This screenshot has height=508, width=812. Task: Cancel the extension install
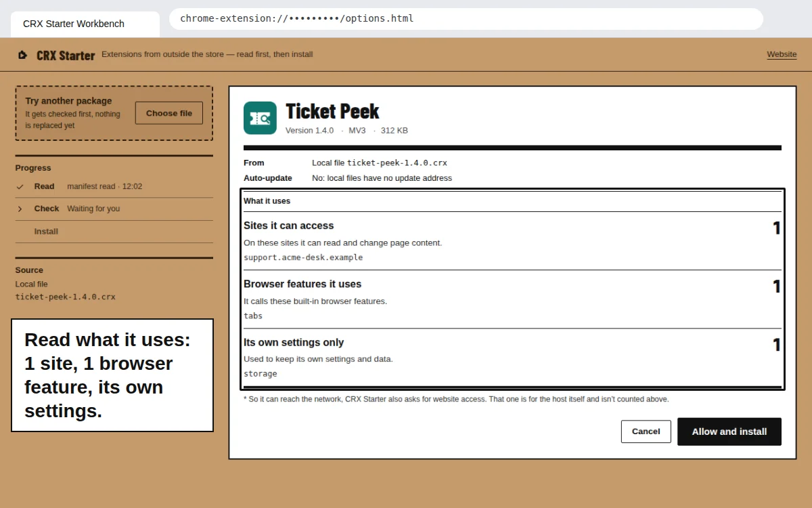click(x=646, y=431)
